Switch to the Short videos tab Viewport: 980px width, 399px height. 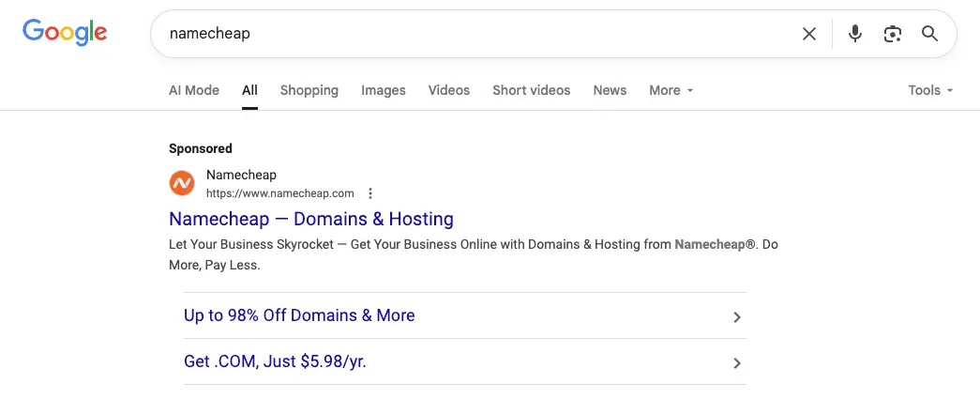click(531, 90)
